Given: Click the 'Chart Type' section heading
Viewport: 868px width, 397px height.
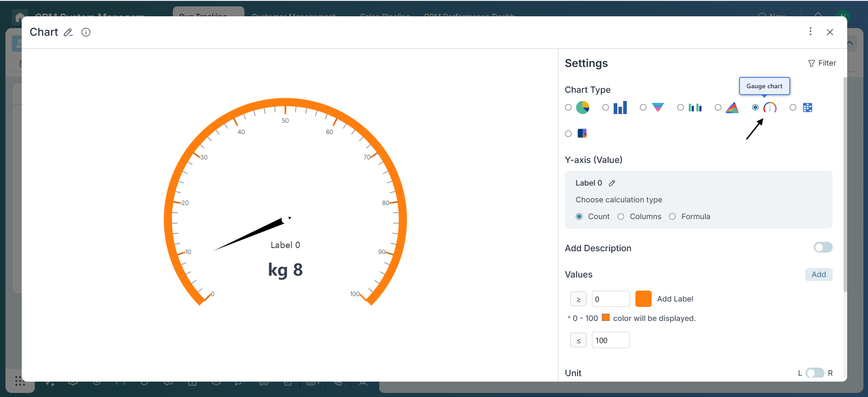Looking at the screenshot, I should click(587, 90).
